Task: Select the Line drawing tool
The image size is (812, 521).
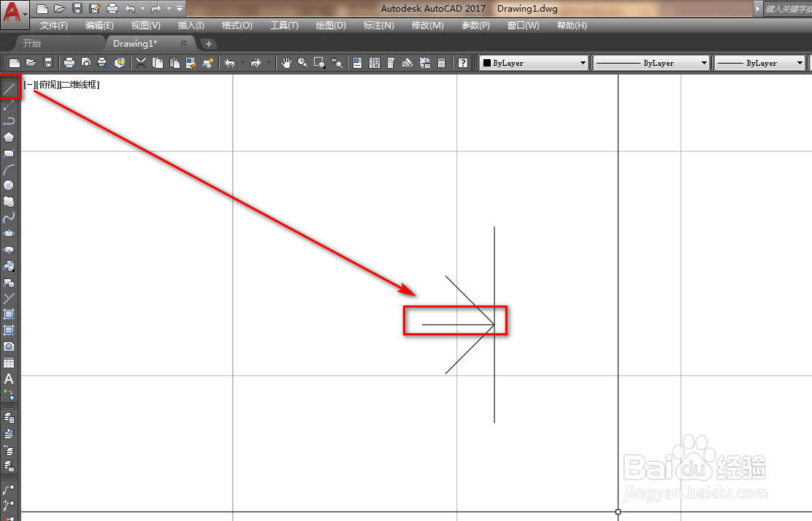Action: [x=9, y=88]
